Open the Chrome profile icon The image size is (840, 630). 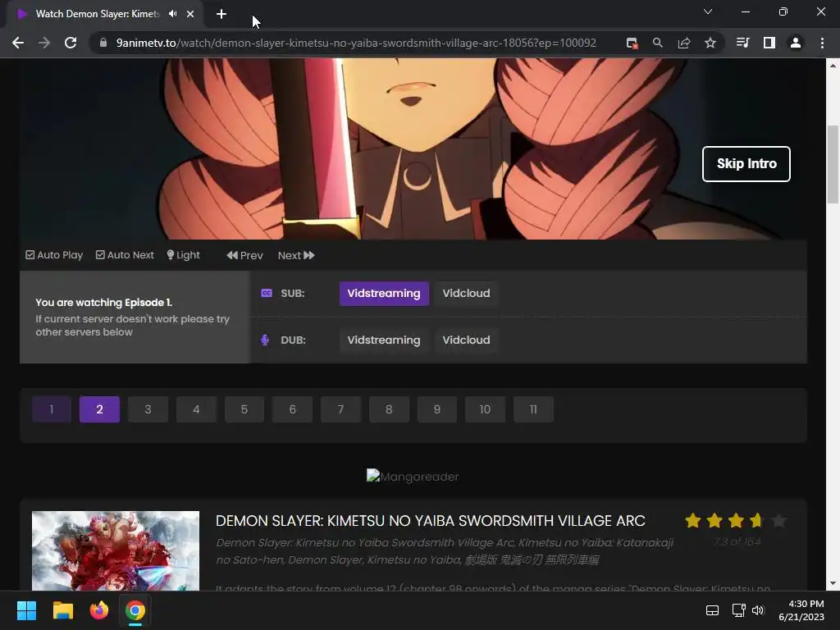coord(796,43)
